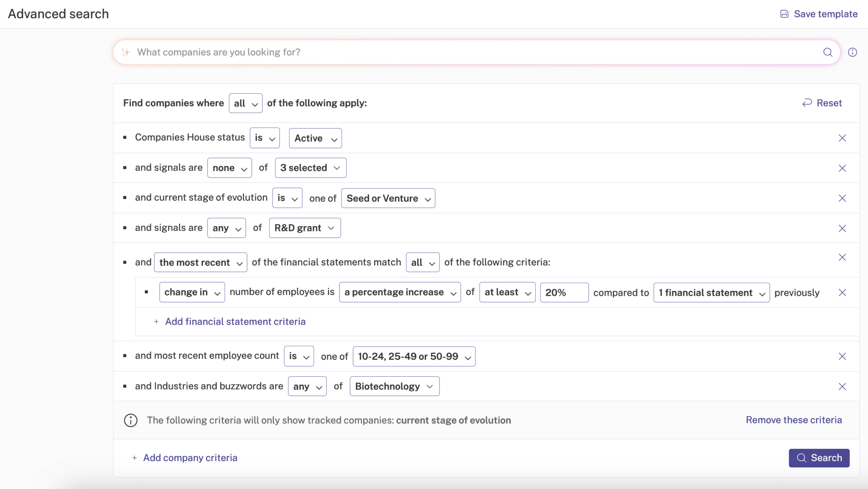Open the a percentage increase dropdown

400,292
